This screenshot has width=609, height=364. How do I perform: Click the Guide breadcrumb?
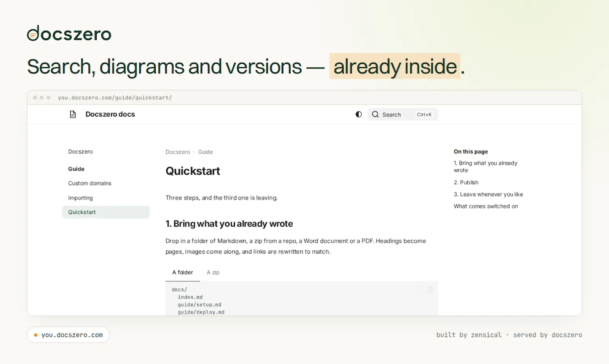tap(206, 152)
